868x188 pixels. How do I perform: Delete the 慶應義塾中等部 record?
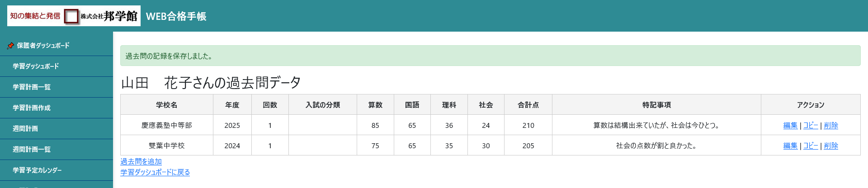(831, 125)
